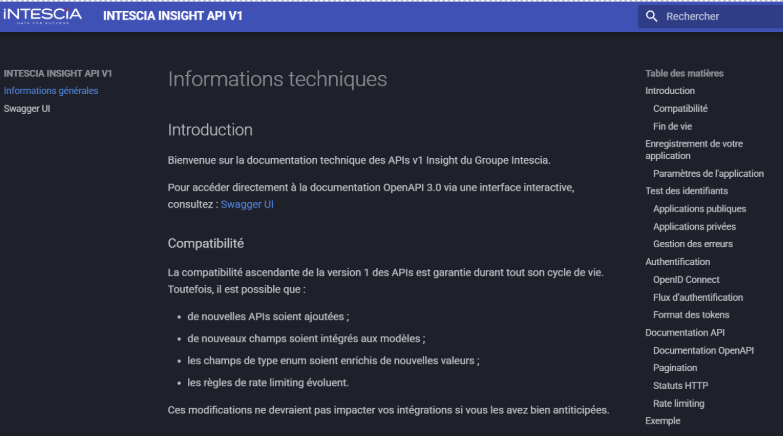Image resolution: width=783 pixels, height=436 pixels.
Task: Navigate to Enregistrement de votre application
Action: [x=694, y=149]
